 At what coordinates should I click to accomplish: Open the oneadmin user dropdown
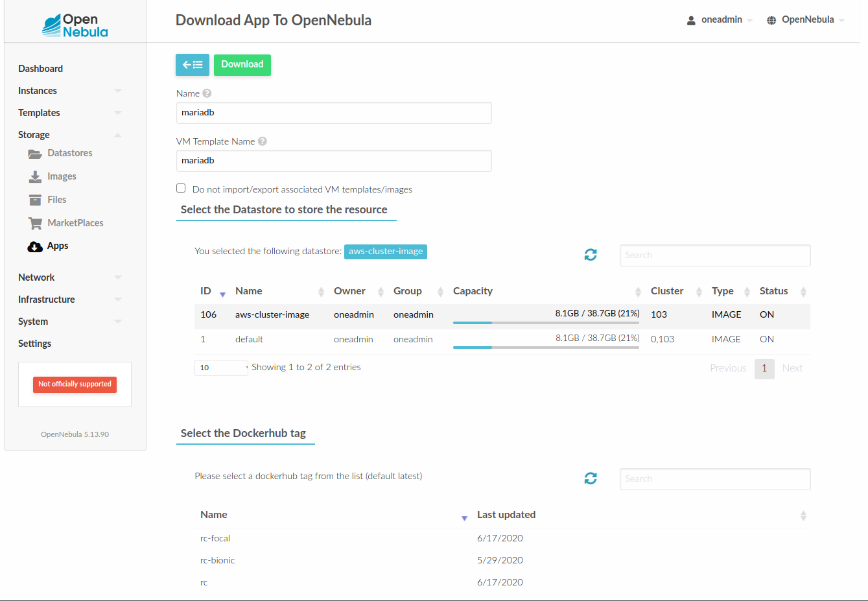(x=720, y=20)
